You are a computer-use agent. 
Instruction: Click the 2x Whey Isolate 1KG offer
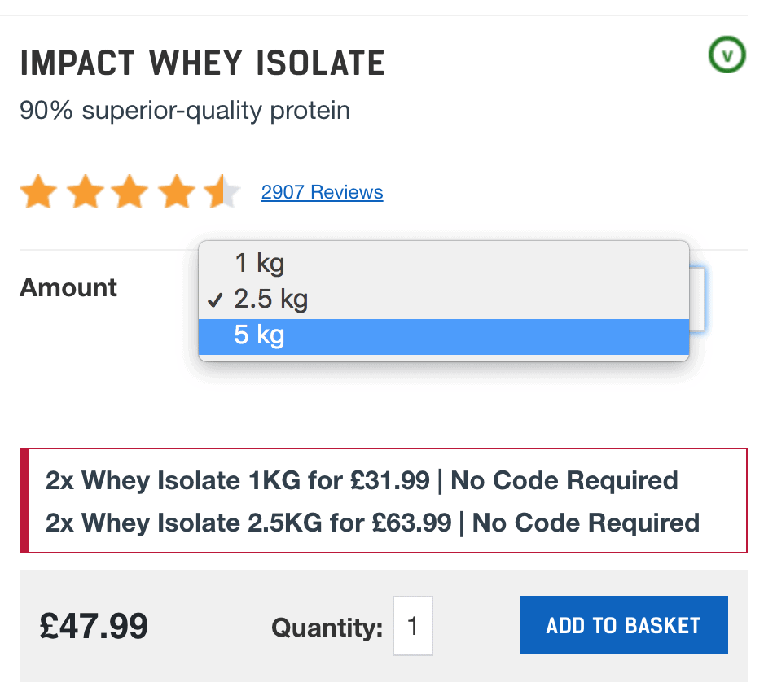(362, 480)
